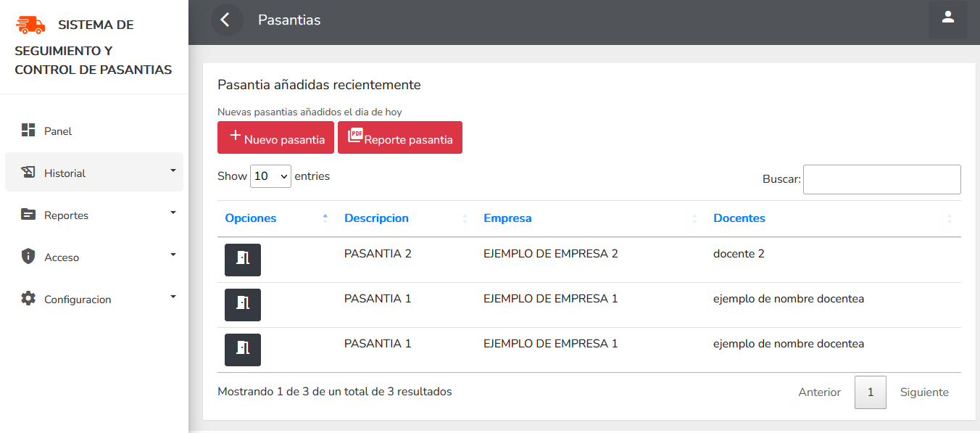Image resolution: width=980 pixels, height=433 pixels.
Task: Click the orange truck logo icon
Action: coord(30,25)
